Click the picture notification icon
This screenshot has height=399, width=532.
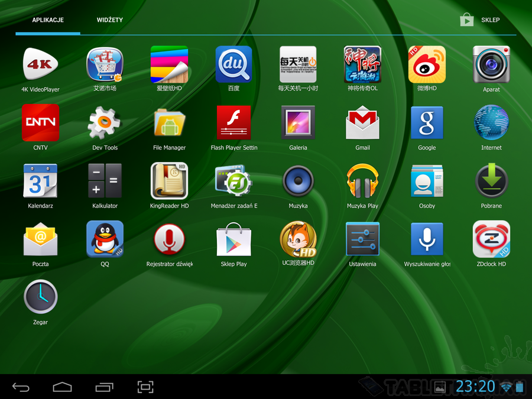[x=440, y=387]
